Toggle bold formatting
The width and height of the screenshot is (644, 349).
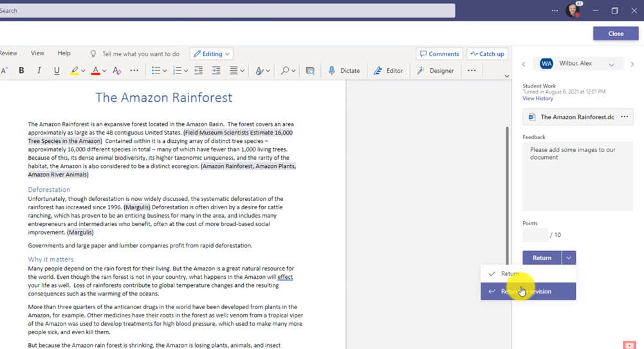tap(21, 71)
